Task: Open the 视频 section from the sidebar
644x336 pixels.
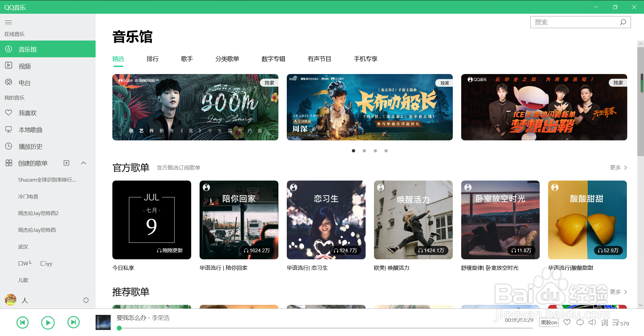Action: click(x=25, y=66)
